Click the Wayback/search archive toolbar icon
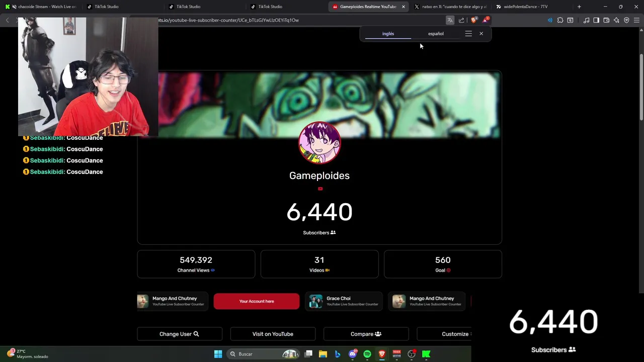 tap(570, 20)
